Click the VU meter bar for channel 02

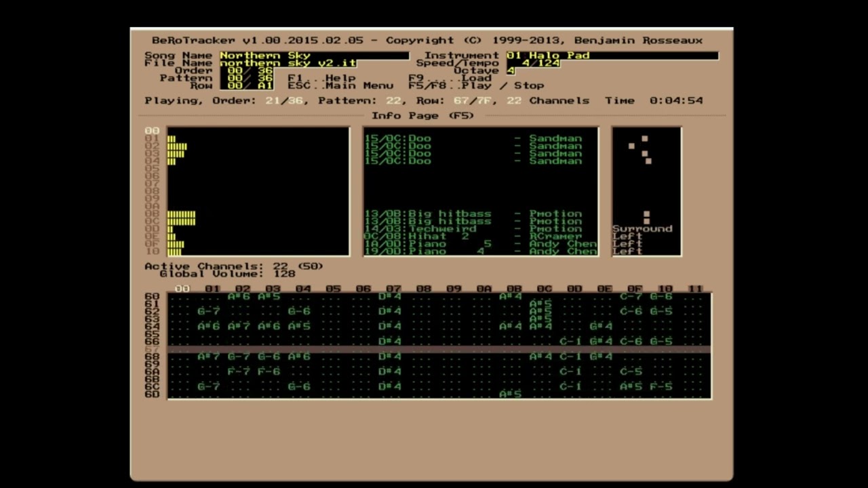click(177, 146)
